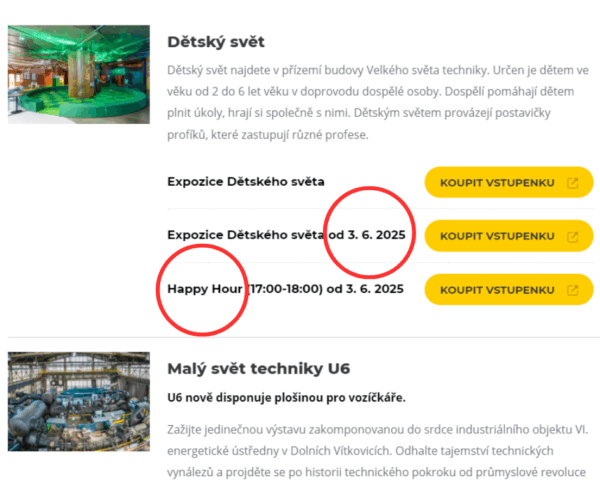The width and height of the screenshot is (600, 503).
Task: Click the Malý svět techniky description paragraph
Action: tap(378, 451)
